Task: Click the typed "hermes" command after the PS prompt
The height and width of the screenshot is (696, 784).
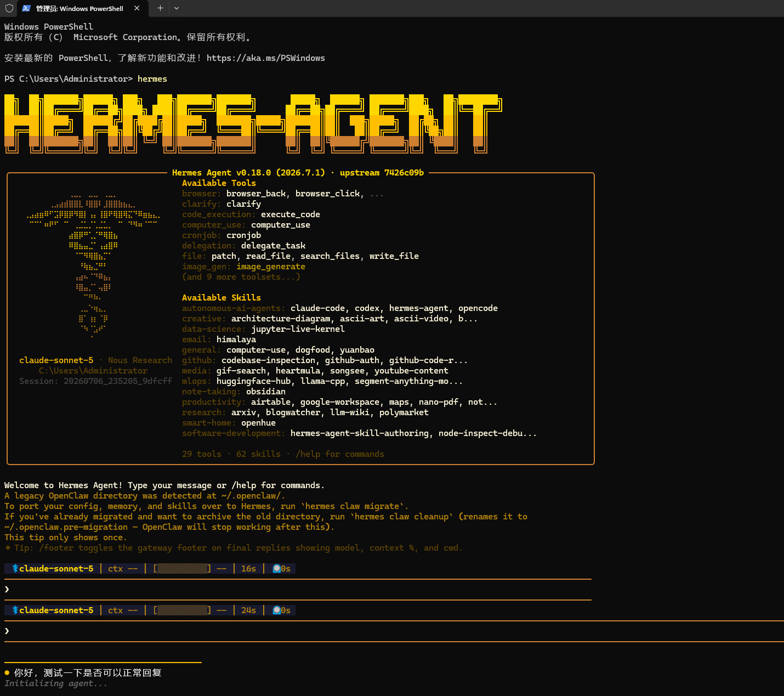Action: point(152,79)
